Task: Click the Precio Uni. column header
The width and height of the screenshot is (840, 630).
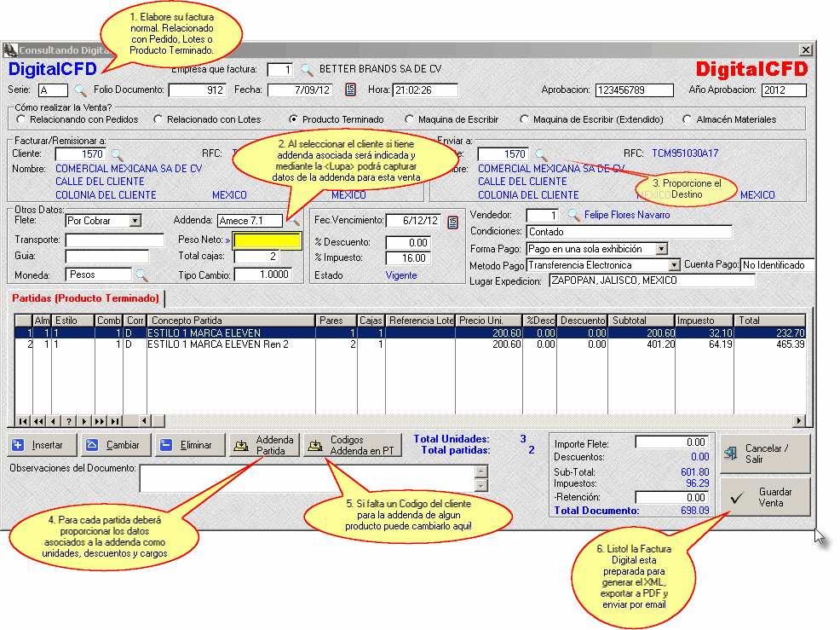Action: click(488, 321)
